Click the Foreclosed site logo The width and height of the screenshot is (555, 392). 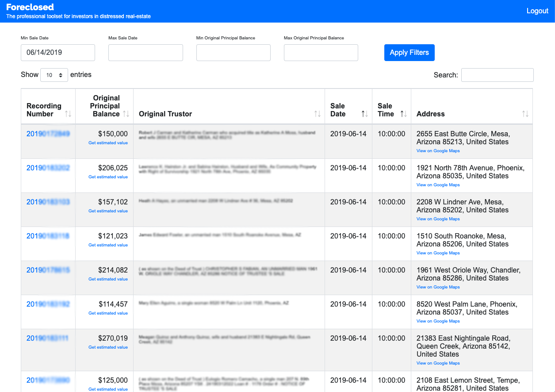[30, 7]
